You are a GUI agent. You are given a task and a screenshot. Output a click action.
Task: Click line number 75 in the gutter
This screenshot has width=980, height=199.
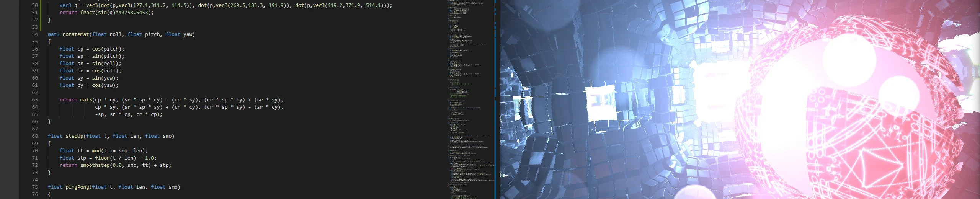(35, 187)
